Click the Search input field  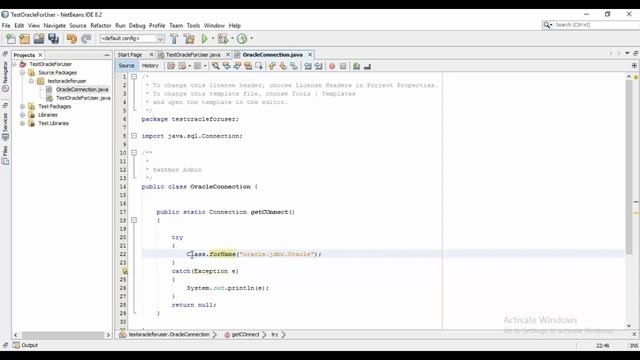pos(596,25)
